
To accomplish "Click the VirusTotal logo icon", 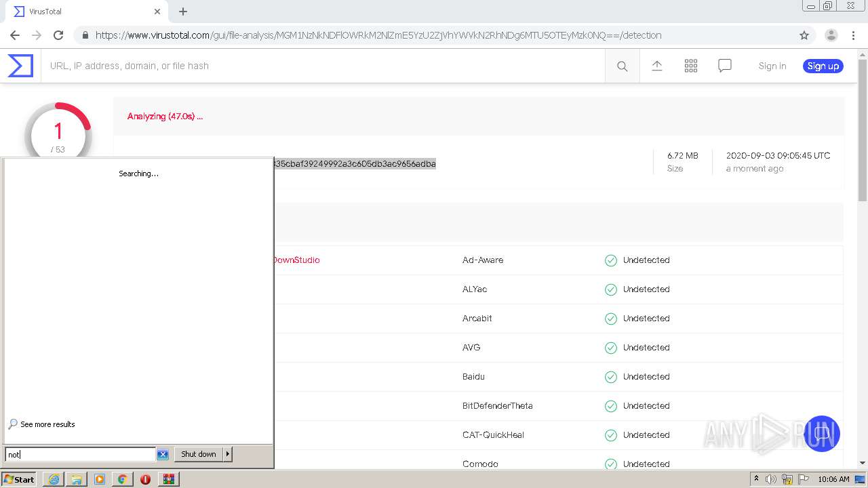I will [x=20, y=66].
